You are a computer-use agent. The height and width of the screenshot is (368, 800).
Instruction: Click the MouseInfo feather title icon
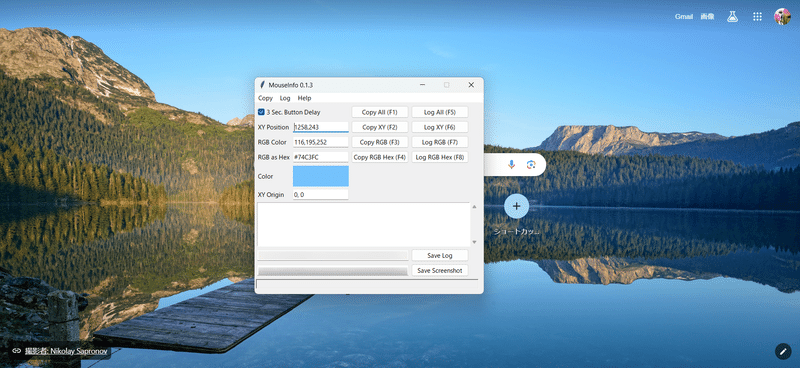coord(262,85)
